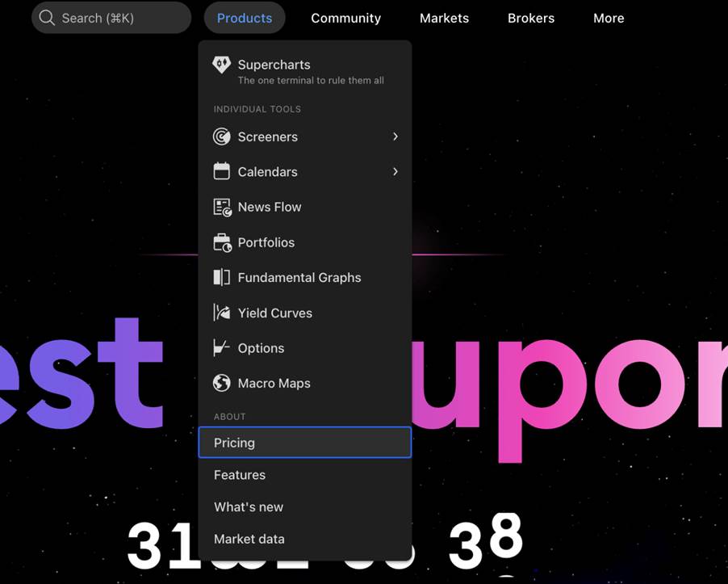Click the Screeners radar icon
This screenshot has height=584, width=728.
click(221, 137)
